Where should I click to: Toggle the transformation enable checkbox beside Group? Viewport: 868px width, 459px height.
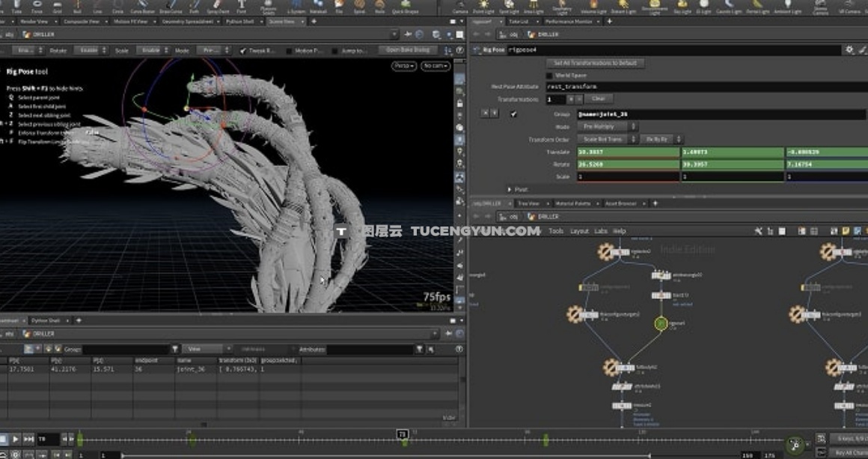click(513, 114)
